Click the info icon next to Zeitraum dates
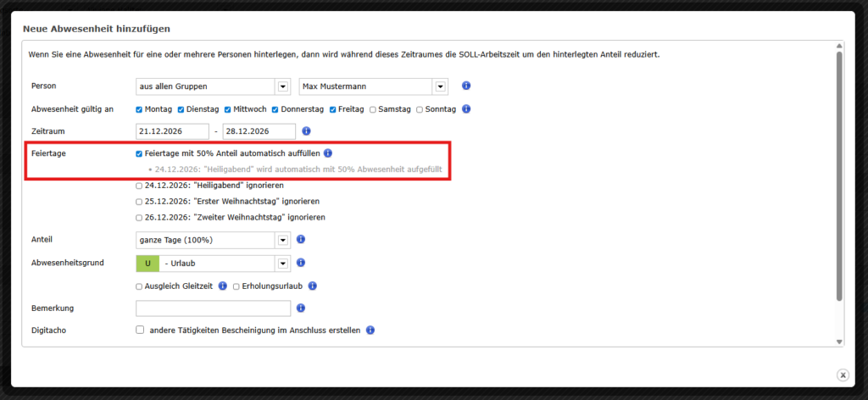The image size is (868, 400). point(307,131)
